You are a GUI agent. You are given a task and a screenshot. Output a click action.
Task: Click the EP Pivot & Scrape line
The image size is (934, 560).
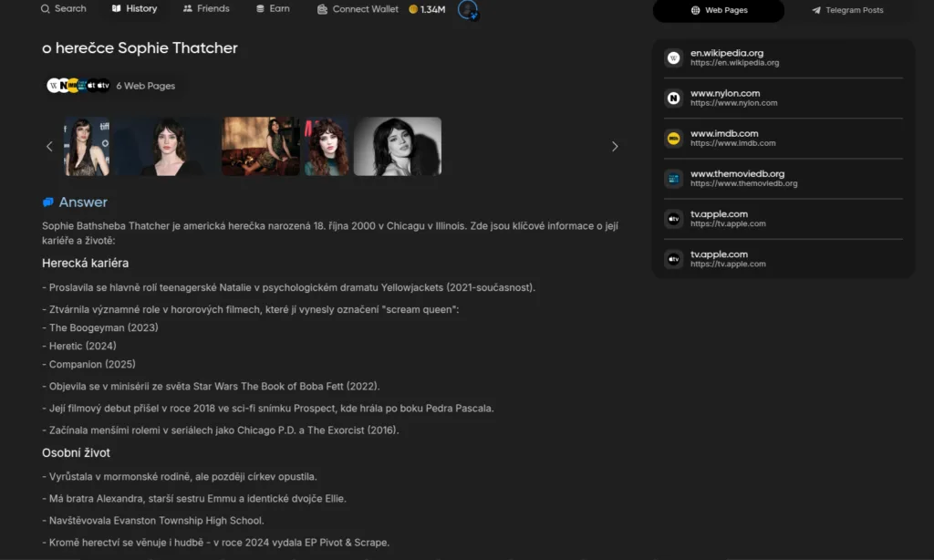(215, 543)
